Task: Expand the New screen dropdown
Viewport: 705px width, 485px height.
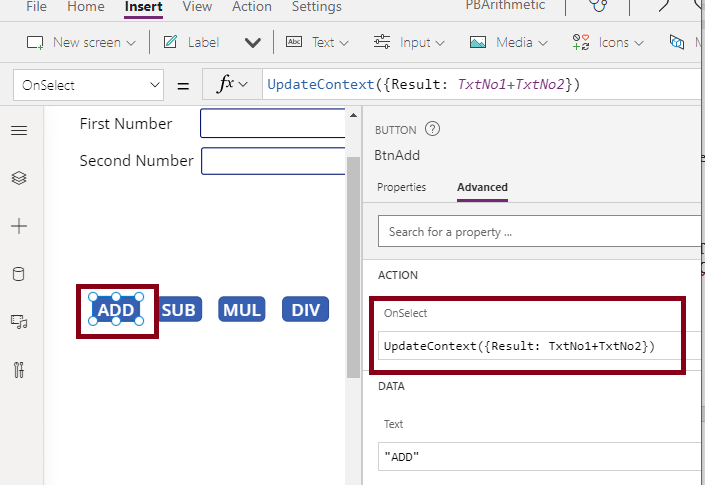Action: 131,43
